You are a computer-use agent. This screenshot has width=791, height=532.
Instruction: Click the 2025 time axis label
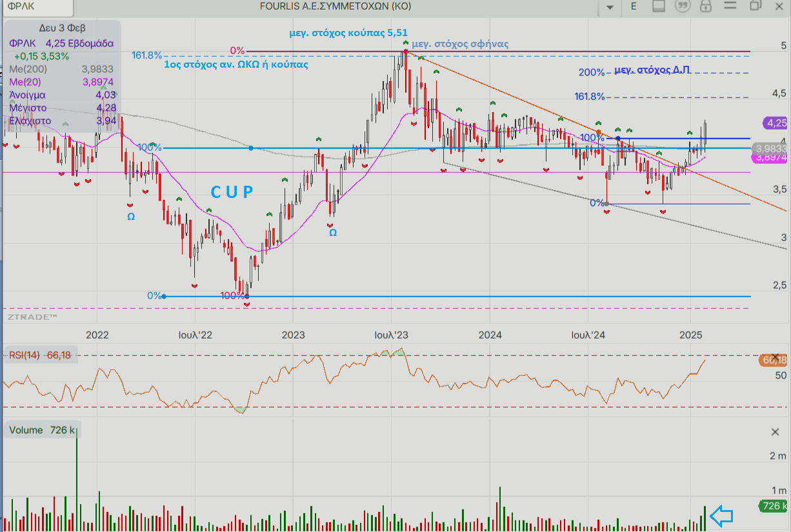690,335
